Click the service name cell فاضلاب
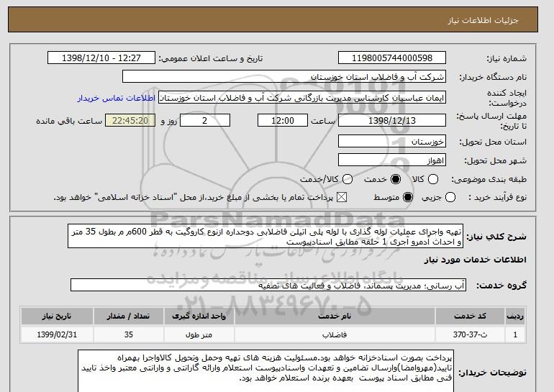This screenshot has height=392, width=554. 335,334
